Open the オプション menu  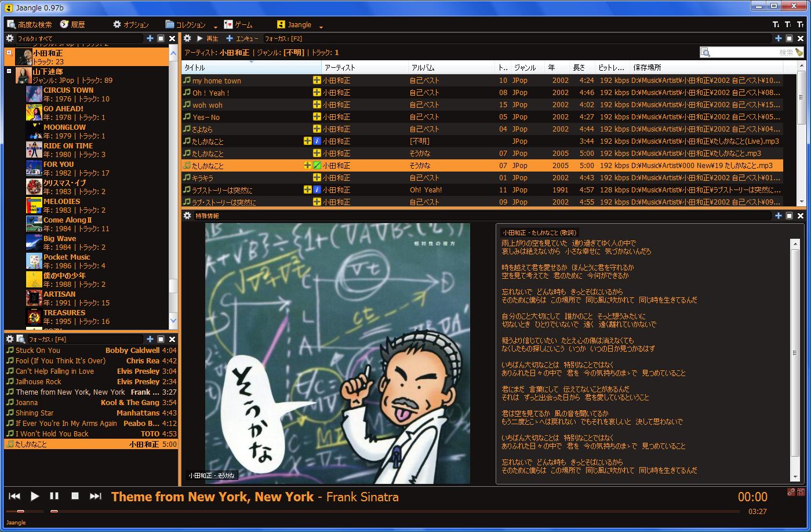click(x=130, y=24)
